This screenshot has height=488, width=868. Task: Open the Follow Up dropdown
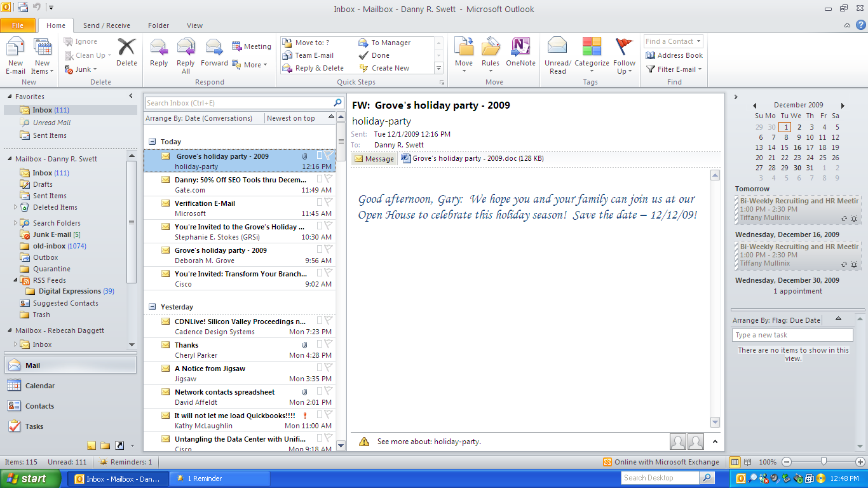click(624, 55)
